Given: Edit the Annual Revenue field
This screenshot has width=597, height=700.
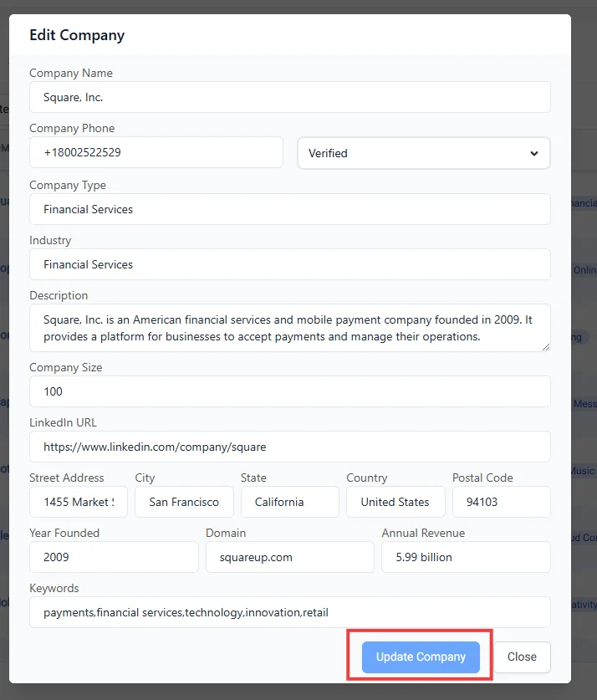Looking at the screenshot, I should (x=467, y=557).
